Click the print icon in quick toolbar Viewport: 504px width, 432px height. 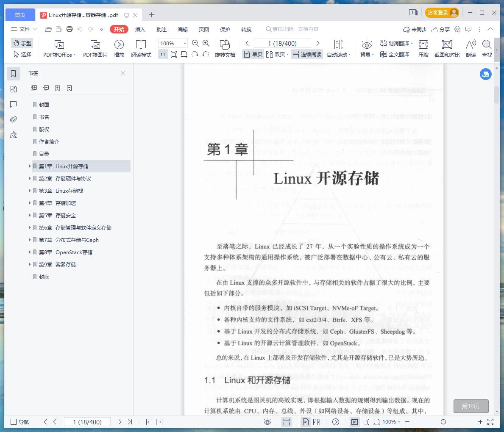click(x=70, y=29)
